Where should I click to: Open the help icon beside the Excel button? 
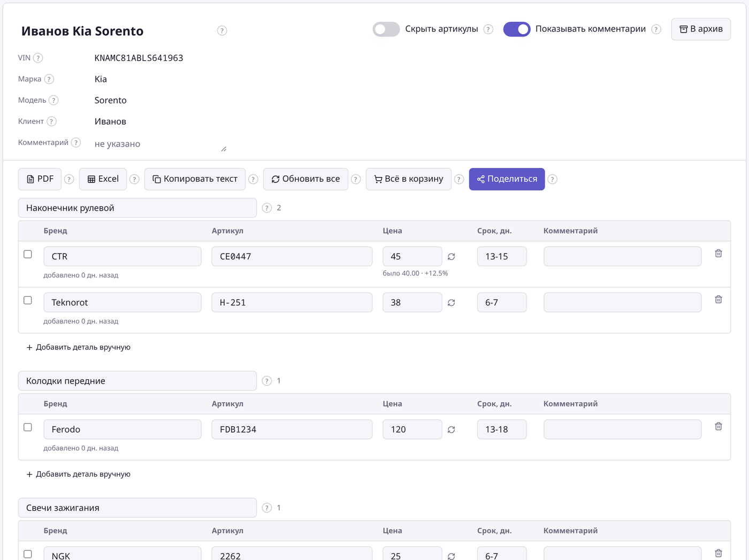coord(134,179)
